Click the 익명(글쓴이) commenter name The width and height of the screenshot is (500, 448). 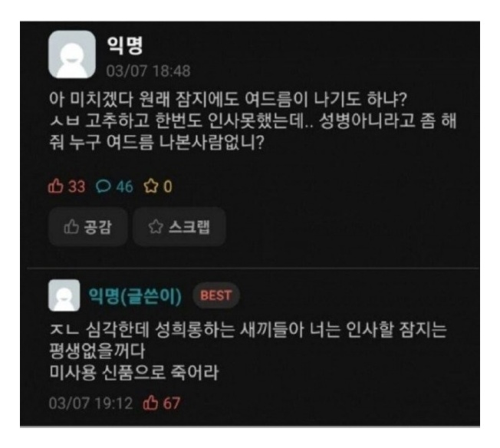135,296
